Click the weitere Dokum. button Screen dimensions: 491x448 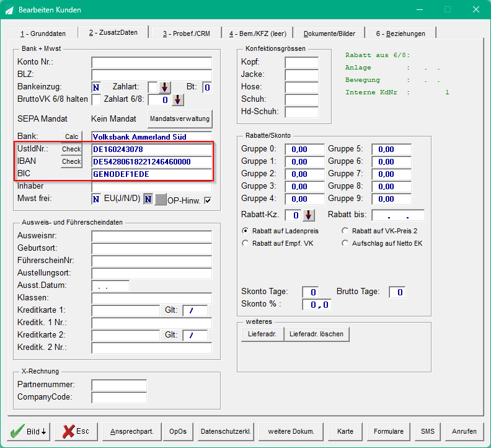(x=291, y=431)
